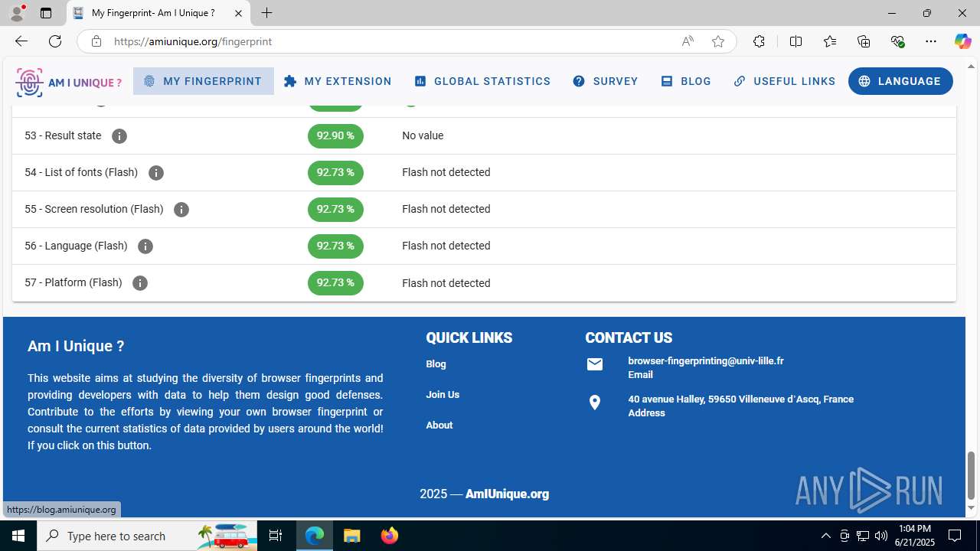Open the browser profile avatar
Screen dimensions: 980x551
point(17,13)
